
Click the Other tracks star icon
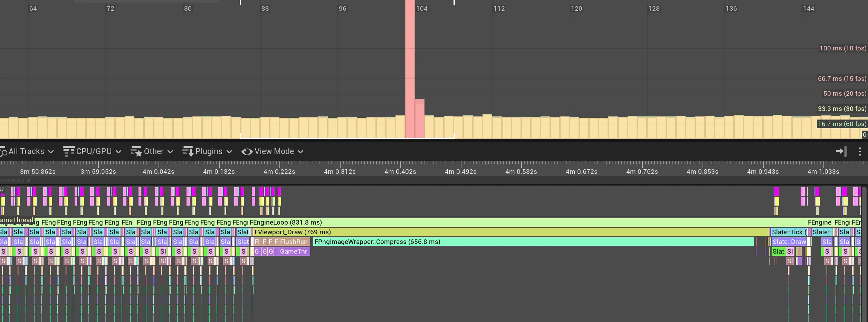136,151
